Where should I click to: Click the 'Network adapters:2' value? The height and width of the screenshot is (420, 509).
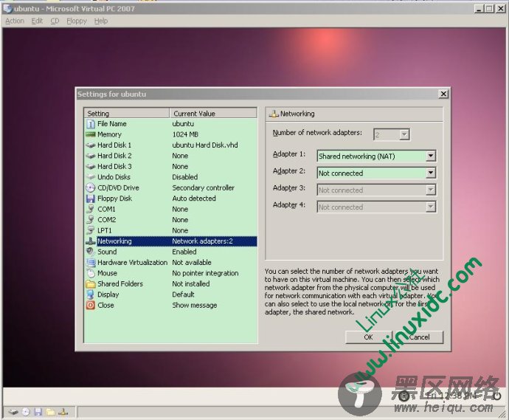pyautogui.click(x=202, y=241)
